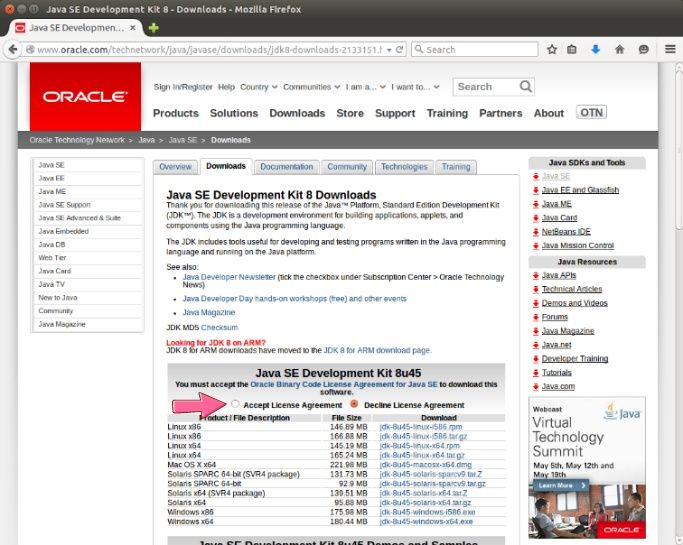The width and height of the screenshot is (683, 545).
Task: Switch to the Documentation tab
Action: (287, 167)
